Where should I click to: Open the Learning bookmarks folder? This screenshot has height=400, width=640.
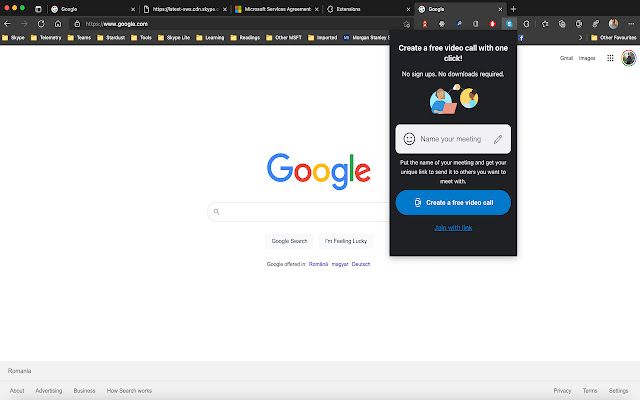click(x=210, y=38)
